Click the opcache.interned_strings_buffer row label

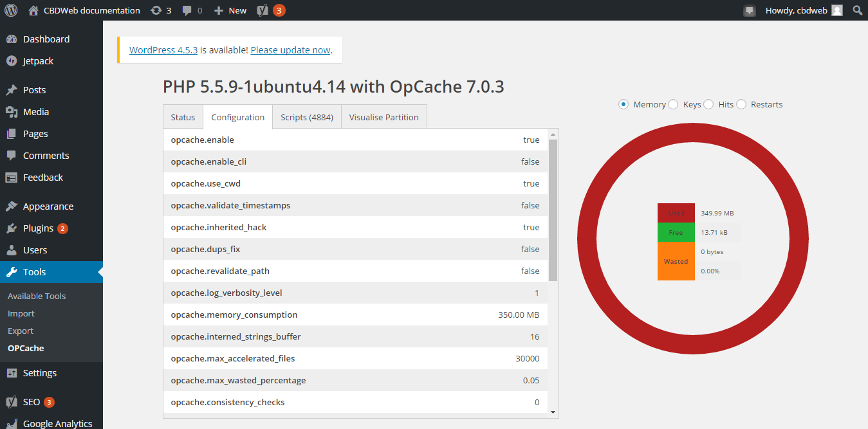235,336
